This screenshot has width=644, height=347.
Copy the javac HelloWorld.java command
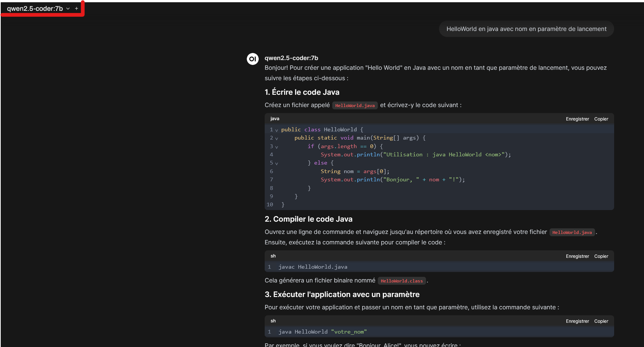601,256
